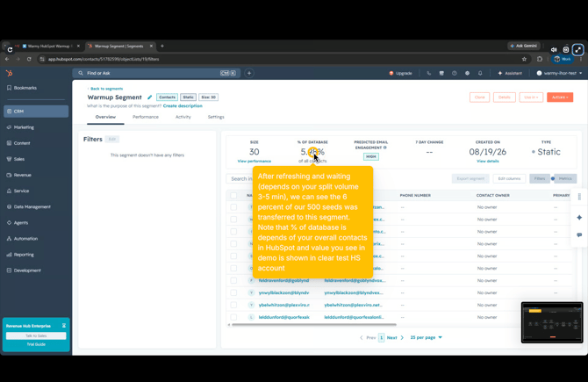Click the Find or Ask search field

157,73
